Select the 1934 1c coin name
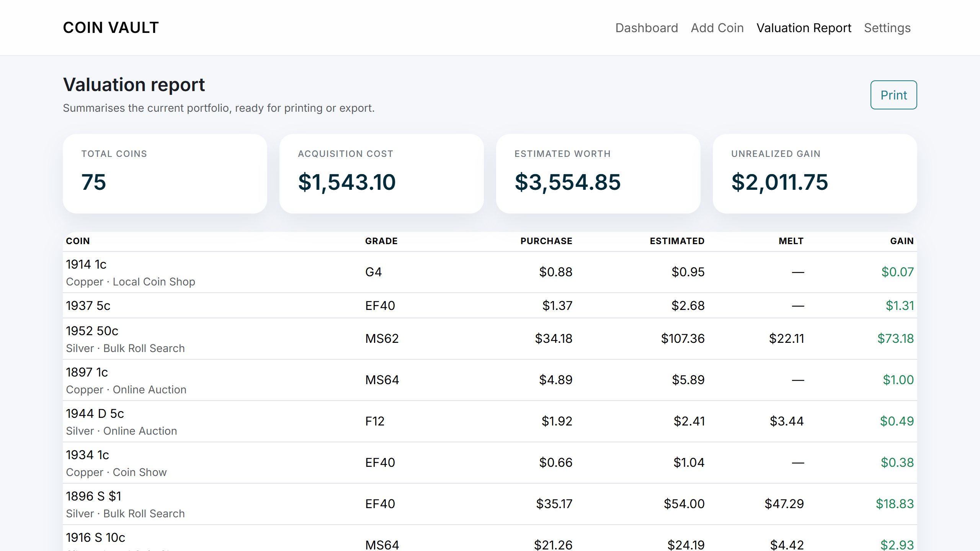980x551 pixels. click(x=87, y=455)
